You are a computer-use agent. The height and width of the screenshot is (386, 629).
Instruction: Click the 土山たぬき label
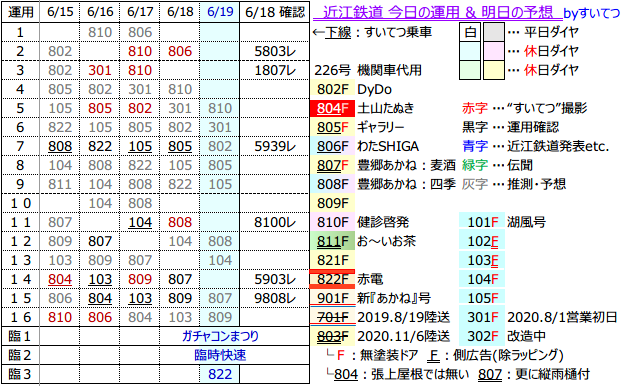tap(386, 108)
